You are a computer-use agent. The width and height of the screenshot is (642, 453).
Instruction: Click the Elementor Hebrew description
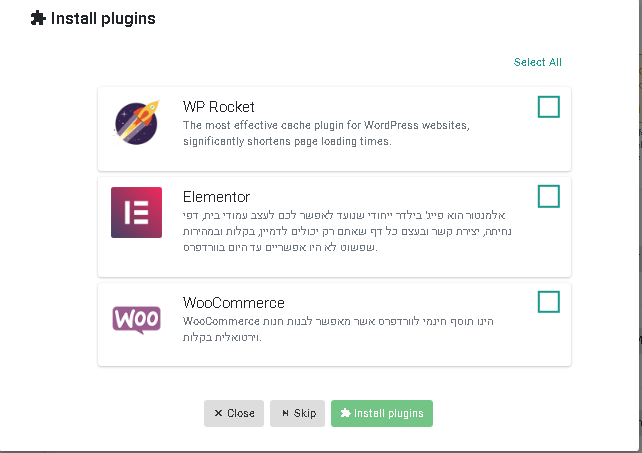click(347, 231)
